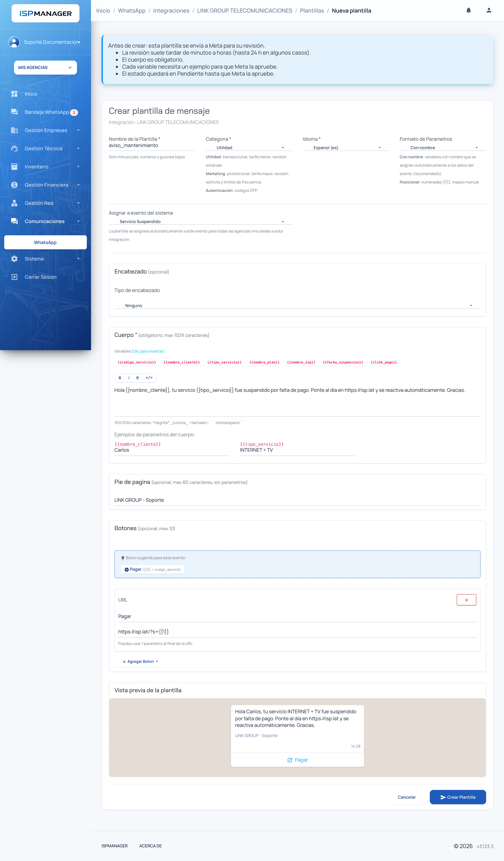This screenshot has width=504, height=861.
Task: Click the Bandeja WhatsApp chat icon
Action: point(14,112)
